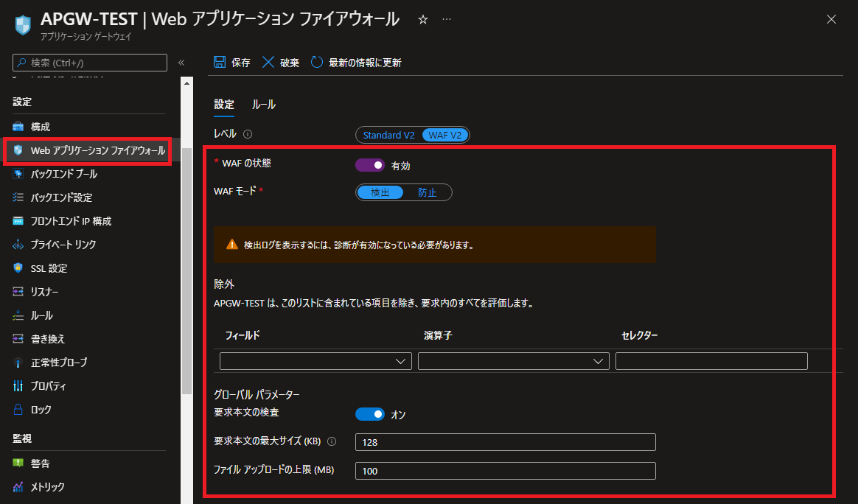Select the WAF V2 tier option
Screen dimensions: 858x504
pyautogui.click(x=445, y=135)
